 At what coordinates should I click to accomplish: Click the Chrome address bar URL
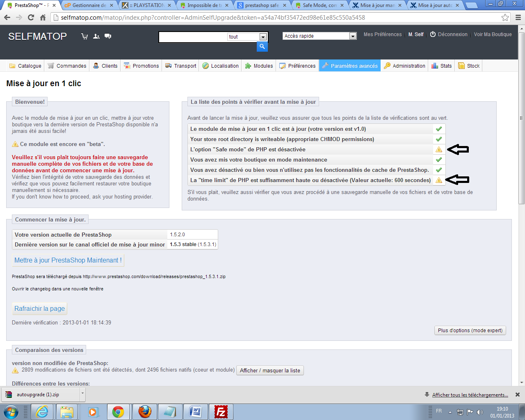click(x=213, y=18)
